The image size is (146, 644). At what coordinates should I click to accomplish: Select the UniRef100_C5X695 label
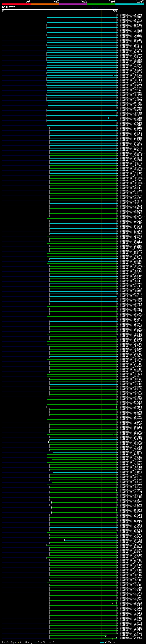tap(131, 397)
